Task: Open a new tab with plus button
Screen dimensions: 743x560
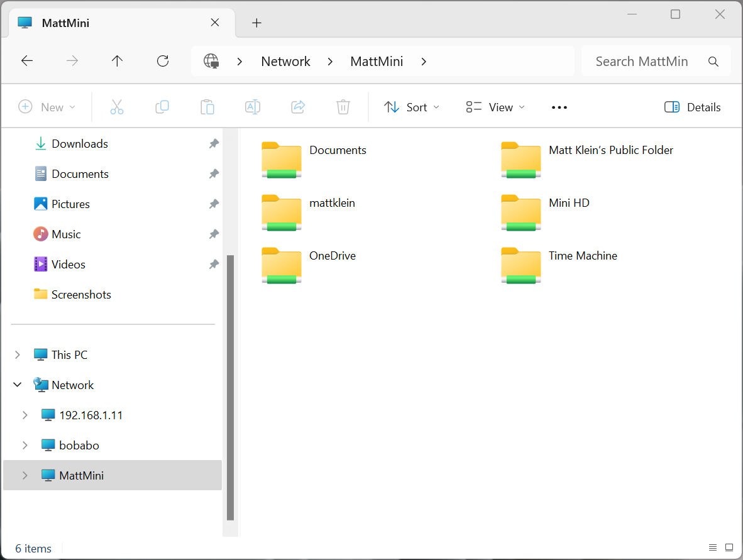Action: (x=256, y=23)
